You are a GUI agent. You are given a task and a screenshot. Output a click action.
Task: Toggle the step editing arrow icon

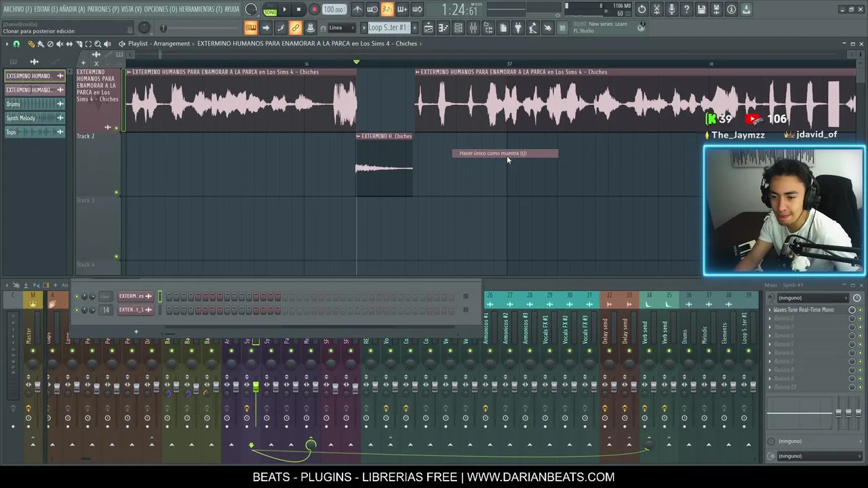(266, 28)
